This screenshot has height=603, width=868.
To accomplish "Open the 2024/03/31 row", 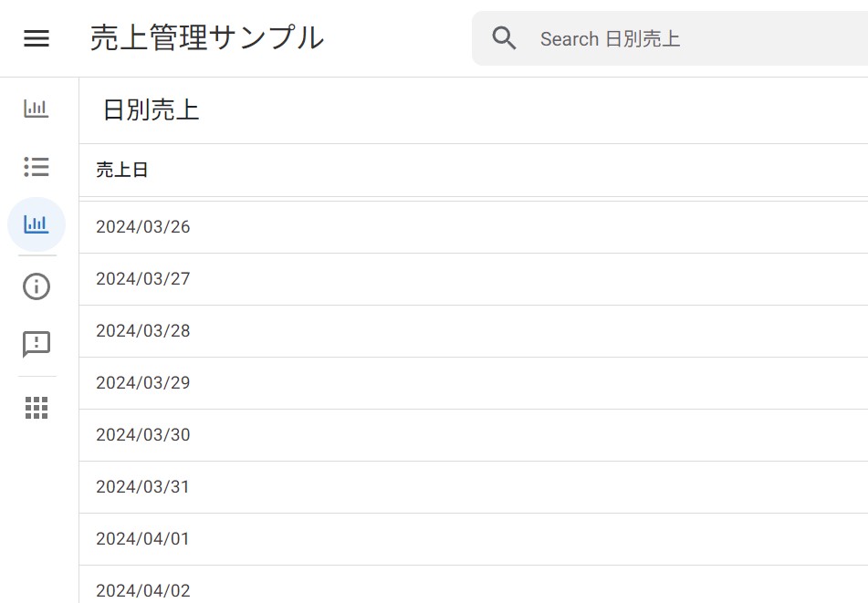I will pyautogui.click(x=143, y=487).
